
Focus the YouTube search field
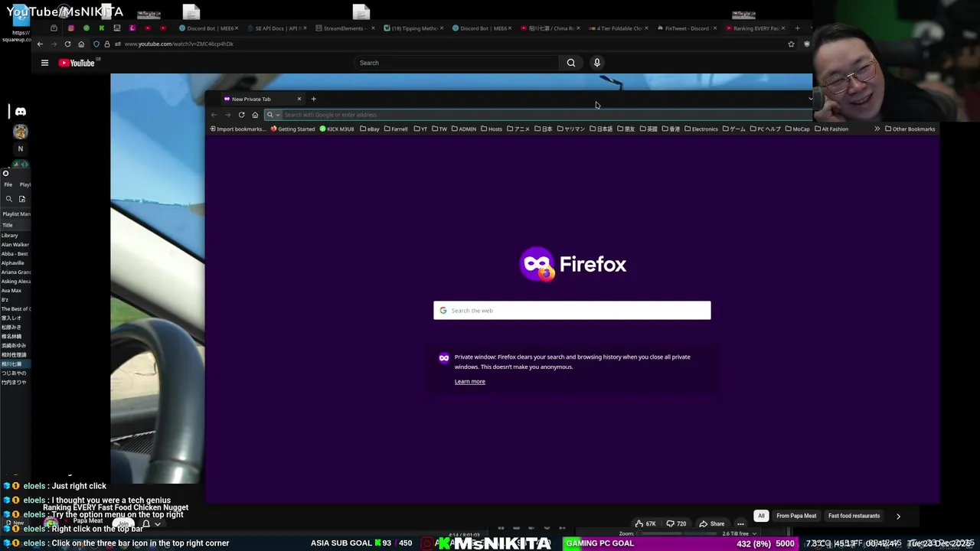[x=457, y=63]
